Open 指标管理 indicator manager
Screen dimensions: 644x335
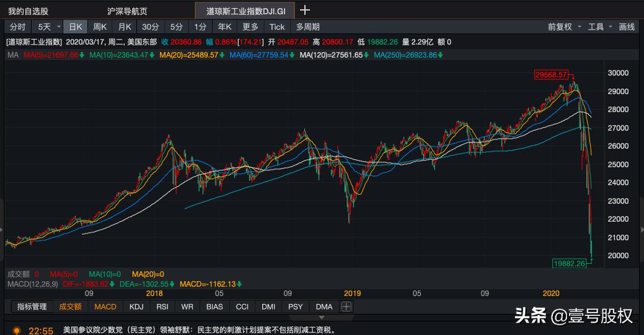point(32,307)
